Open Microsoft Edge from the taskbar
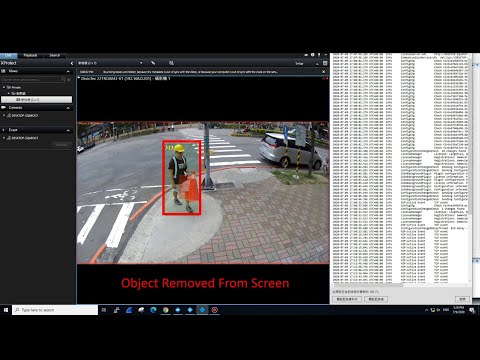Viewport: 480px width, 360px height. 153,310
